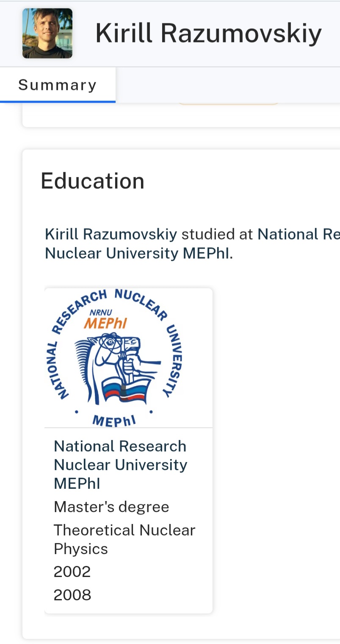
Task: Click orange MEPhI lettering in the logo
Action: pos(105,323)
